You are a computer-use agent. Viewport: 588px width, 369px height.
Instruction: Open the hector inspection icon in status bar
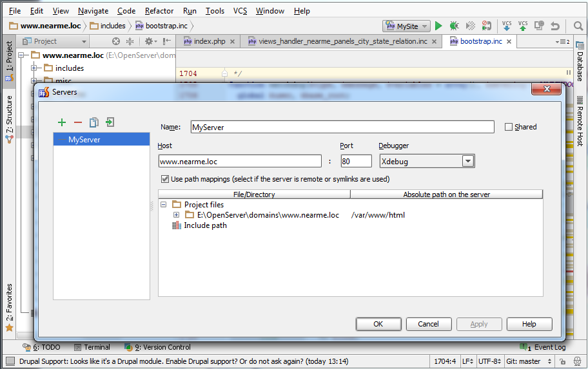[x=578, y=361]
